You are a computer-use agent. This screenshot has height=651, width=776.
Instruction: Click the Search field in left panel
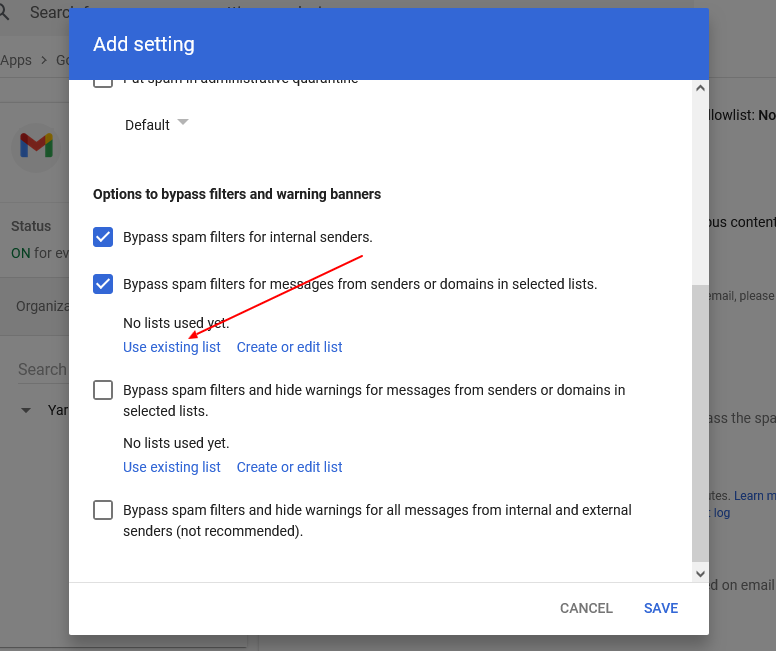pos(42,369)
